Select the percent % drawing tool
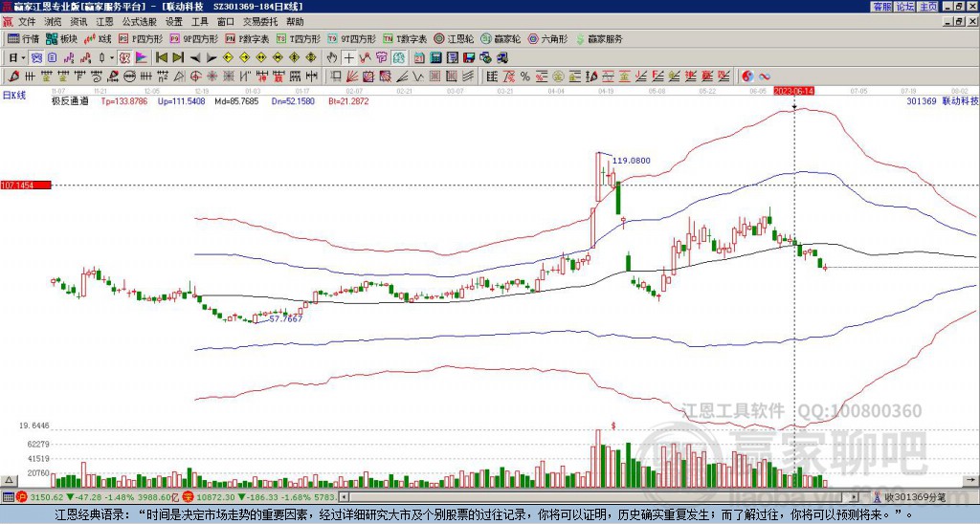 525,76
